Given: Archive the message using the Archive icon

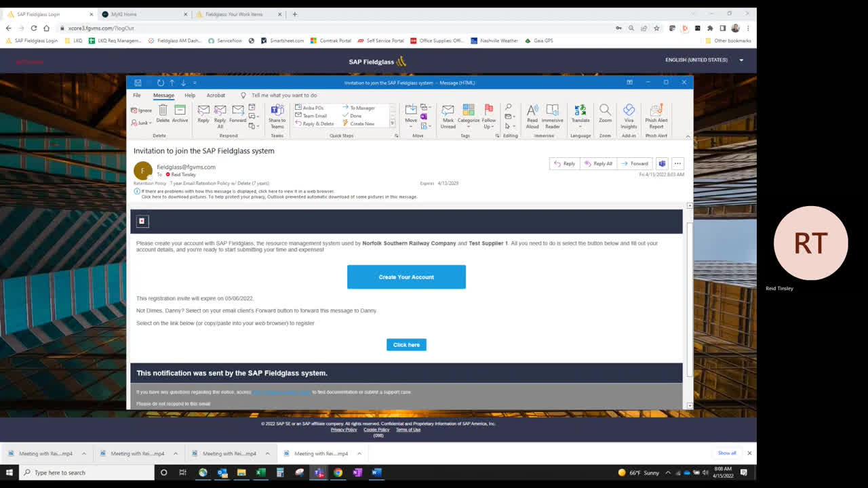Looking at the screenshot, I should coord(180,110).
